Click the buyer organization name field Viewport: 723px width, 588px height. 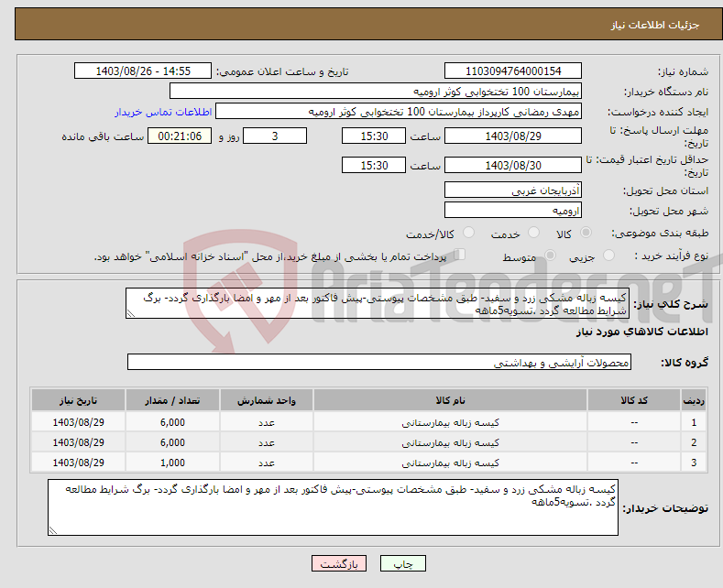[376, 92]
